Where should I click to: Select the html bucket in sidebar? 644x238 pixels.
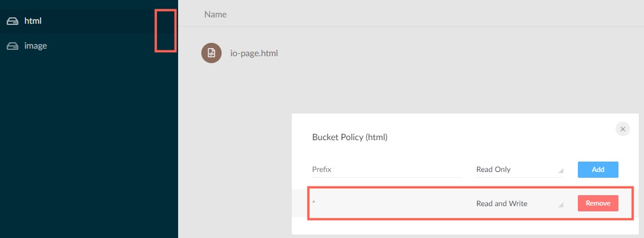33,21
